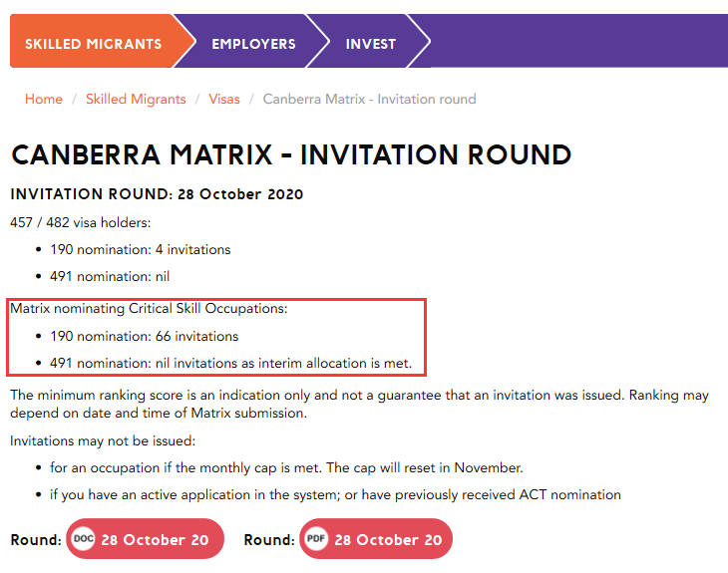
Task: Click the round DOC file-type icon
Action: 83,539
